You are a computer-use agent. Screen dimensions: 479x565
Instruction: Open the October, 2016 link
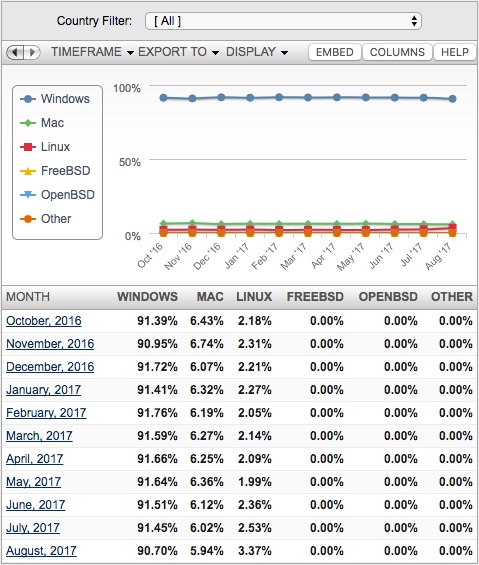(44, 321)
